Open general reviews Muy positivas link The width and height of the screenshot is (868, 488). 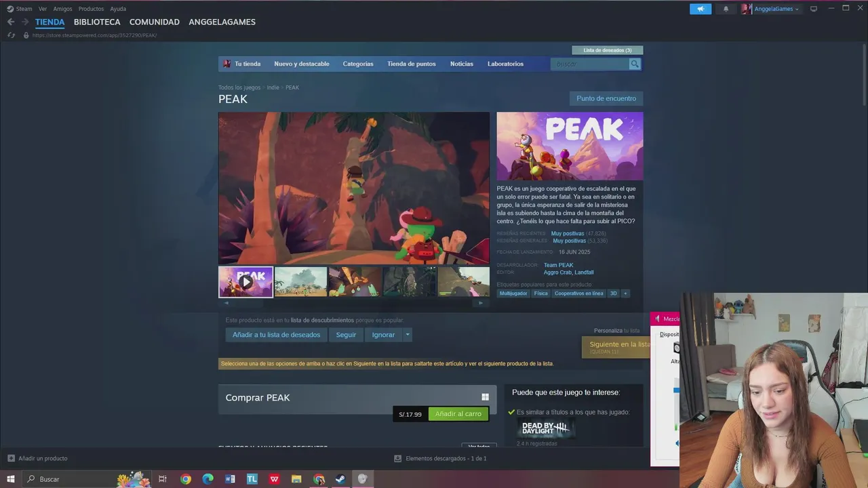(x=569, y=241)
